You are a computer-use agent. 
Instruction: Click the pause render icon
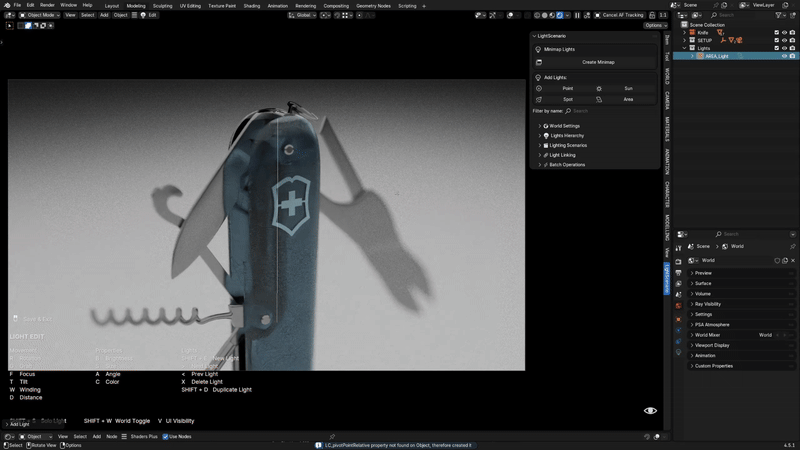(x=577, y=15)
